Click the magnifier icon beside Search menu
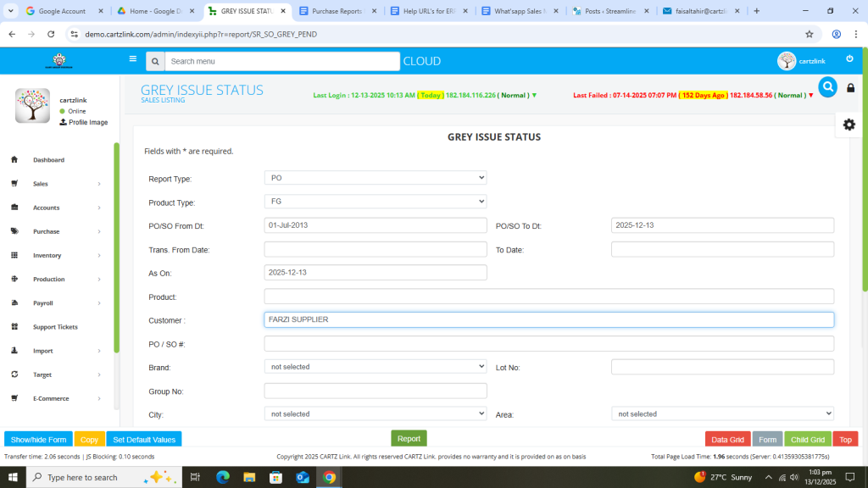The width and height of the screenshot is (868, 488). click(x=154, y=61)
